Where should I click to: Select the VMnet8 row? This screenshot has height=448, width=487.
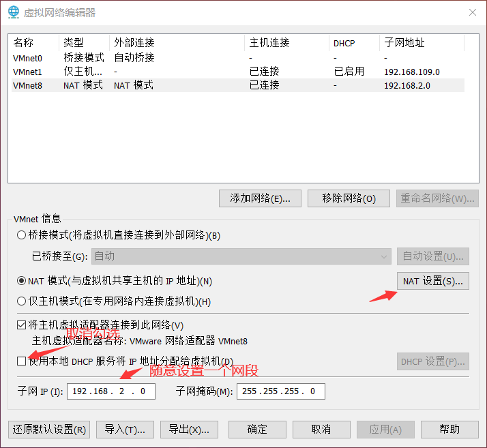238,85
